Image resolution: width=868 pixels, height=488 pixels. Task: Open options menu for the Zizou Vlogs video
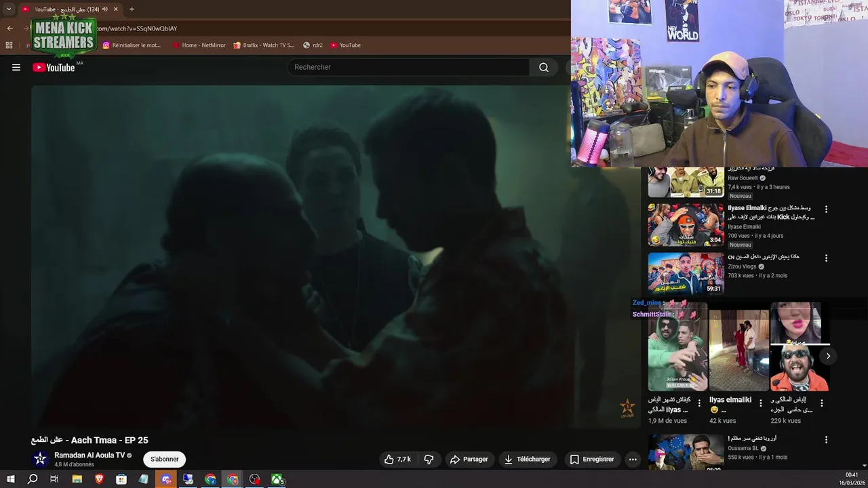(826, 258)
